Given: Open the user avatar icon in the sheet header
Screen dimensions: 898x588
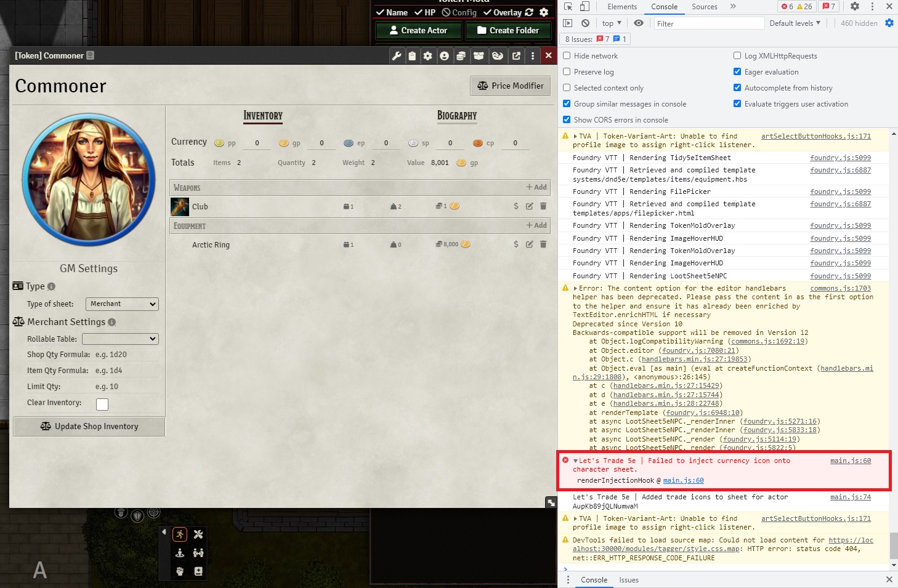Looking at the screenshot, I should point(445,55).
